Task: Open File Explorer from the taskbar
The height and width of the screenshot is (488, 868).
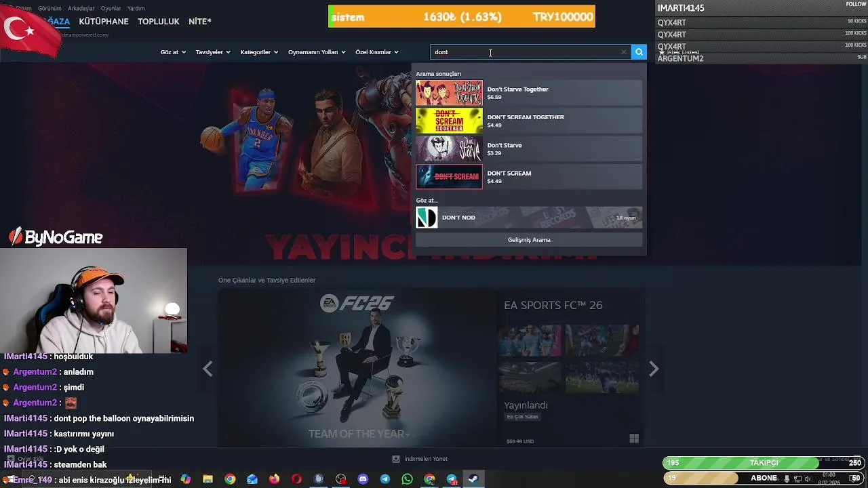Action: tap(208, 479)
